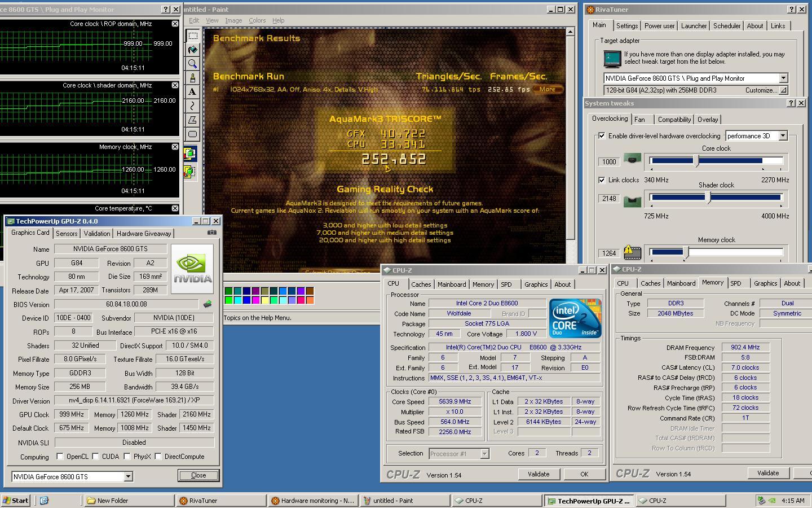
Task: Close the Core temperature graph panel
Action: click(175, 208)
